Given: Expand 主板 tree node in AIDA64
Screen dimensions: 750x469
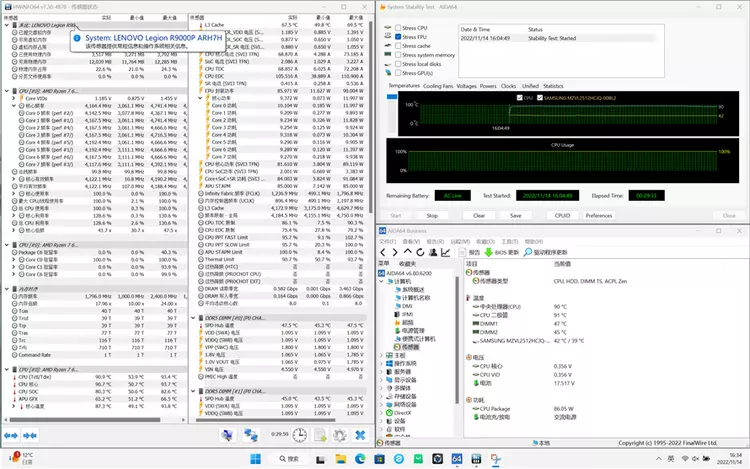Looking at the screenshot, I should point(382,355).
